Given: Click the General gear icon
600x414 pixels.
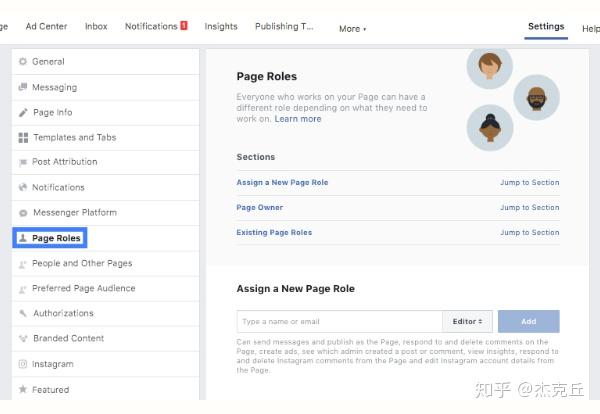Looking at the screenshot, I should pyautogui.click(x=23, y=61).
